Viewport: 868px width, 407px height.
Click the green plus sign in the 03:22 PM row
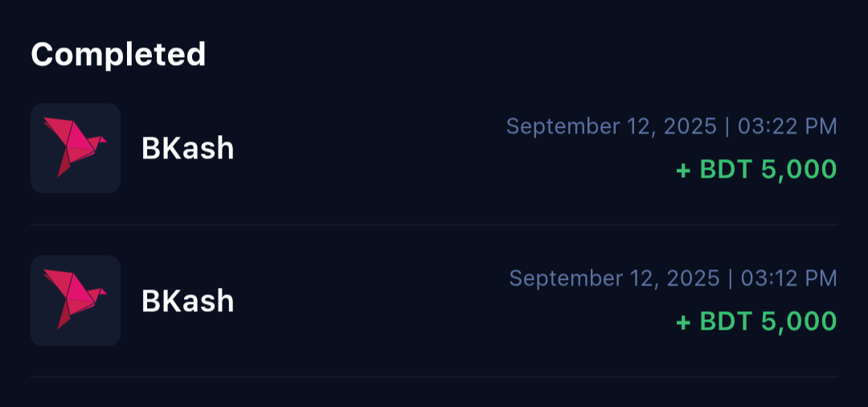click(x=683, y=171)
